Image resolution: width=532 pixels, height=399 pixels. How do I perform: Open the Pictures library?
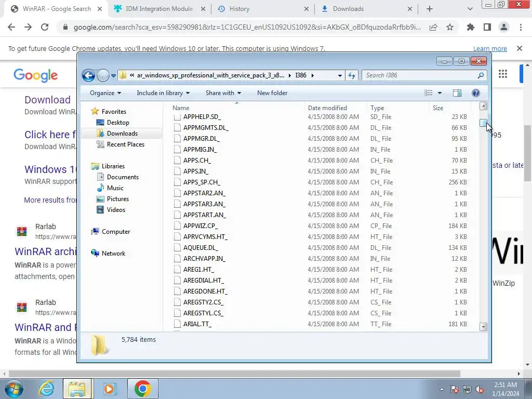coord(118,199)
